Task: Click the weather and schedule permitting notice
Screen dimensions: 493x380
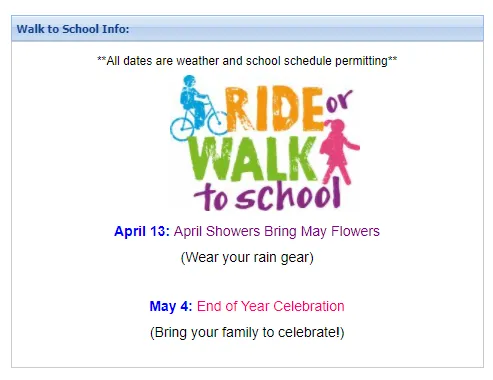Action: 247,61
